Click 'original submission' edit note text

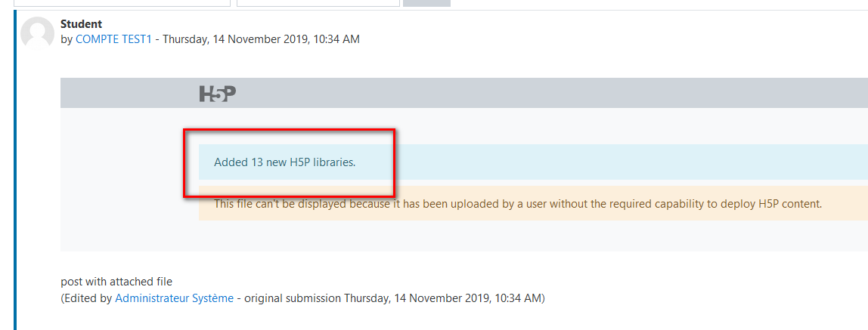coord(293,298)
